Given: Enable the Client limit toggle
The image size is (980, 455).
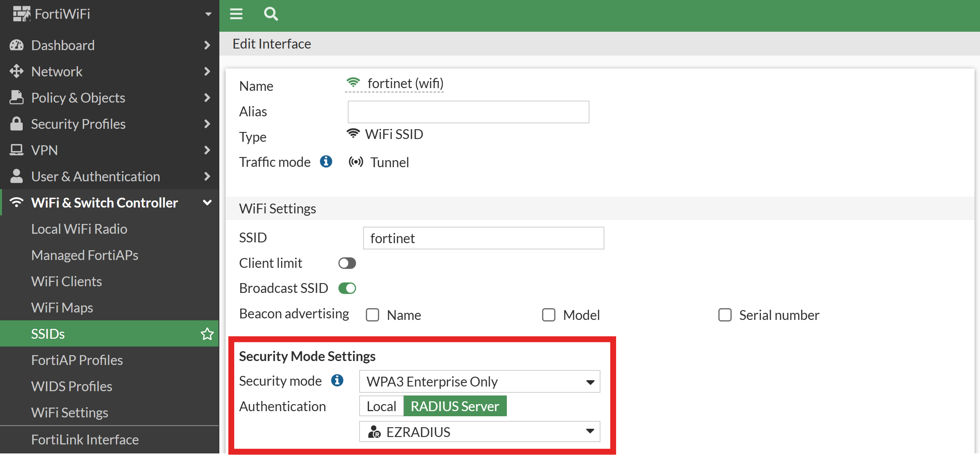Looking at the screenshot, I should [347, 263].
